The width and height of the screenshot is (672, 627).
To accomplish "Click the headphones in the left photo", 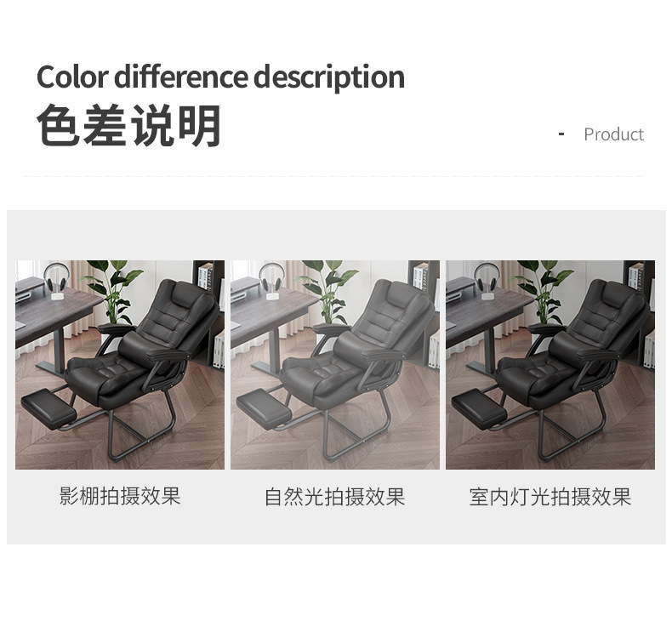I will click(57, 281).
